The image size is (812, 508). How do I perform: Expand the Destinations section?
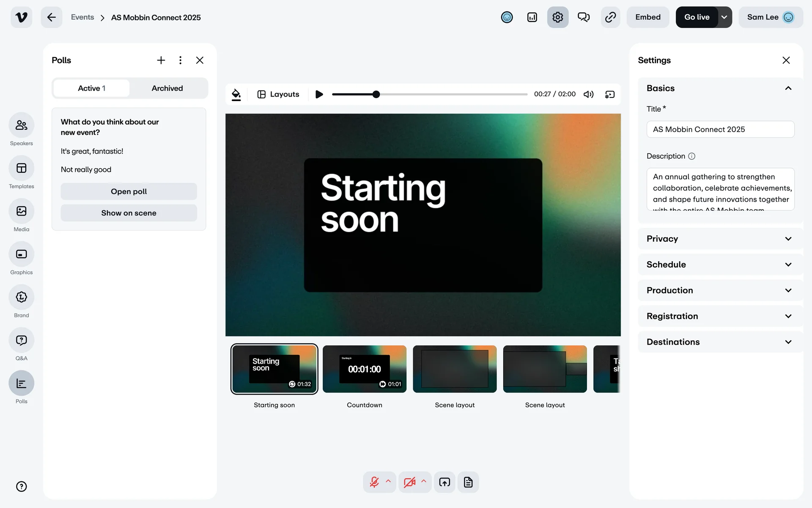pos(720,342)
